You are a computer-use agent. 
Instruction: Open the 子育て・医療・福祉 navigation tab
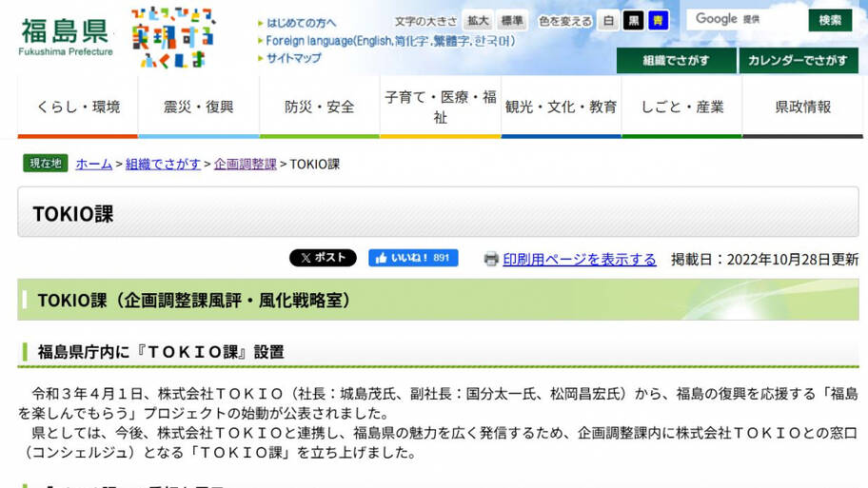point(440,107)
